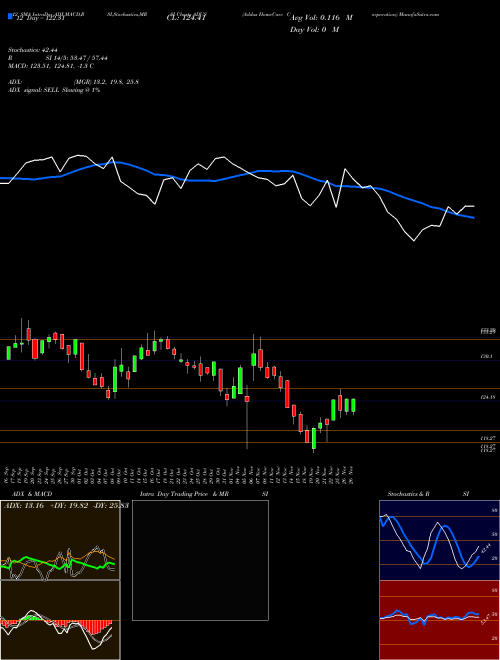The width and height of the screenshot is (500, 660).
Task: Click the empty intraday trading price panel
Action: pyautogui.click(x=200, y=560)
